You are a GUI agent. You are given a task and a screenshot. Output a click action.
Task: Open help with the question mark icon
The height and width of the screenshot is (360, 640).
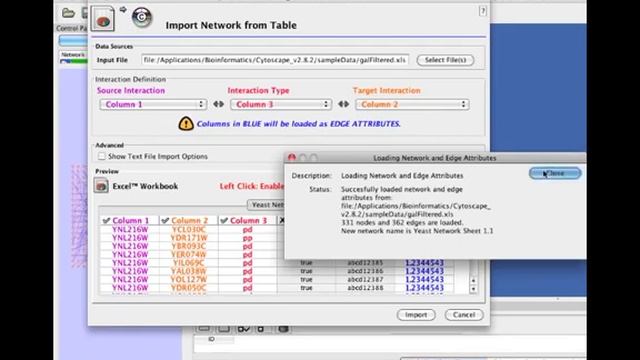pyautogui.click(x=482, y=11)
